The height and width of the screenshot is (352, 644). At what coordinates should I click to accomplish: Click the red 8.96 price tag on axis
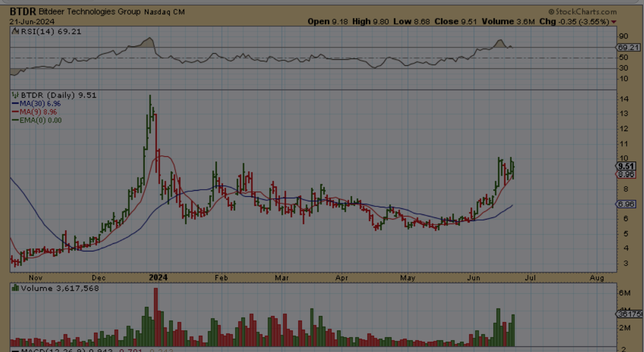tap(627, 174)
